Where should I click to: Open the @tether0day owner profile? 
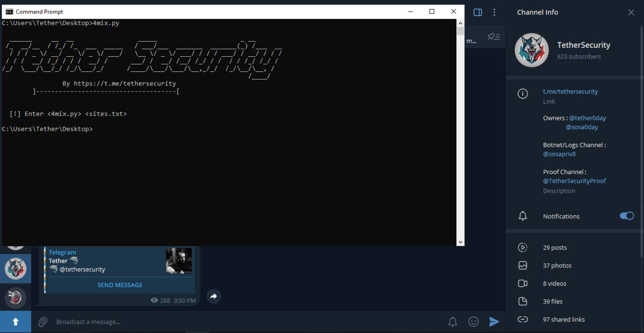pyautogui.click(x=588, y=118)
